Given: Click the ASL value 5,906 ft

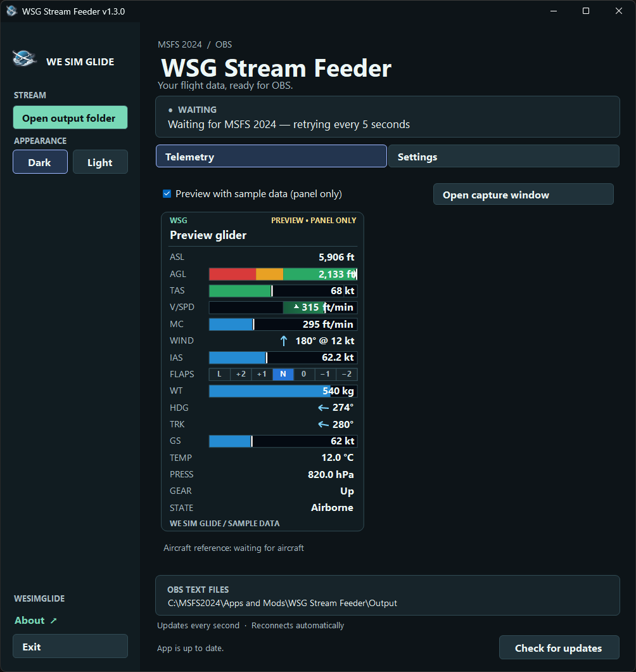Looking at the screenshot, I should pos(336,257).
